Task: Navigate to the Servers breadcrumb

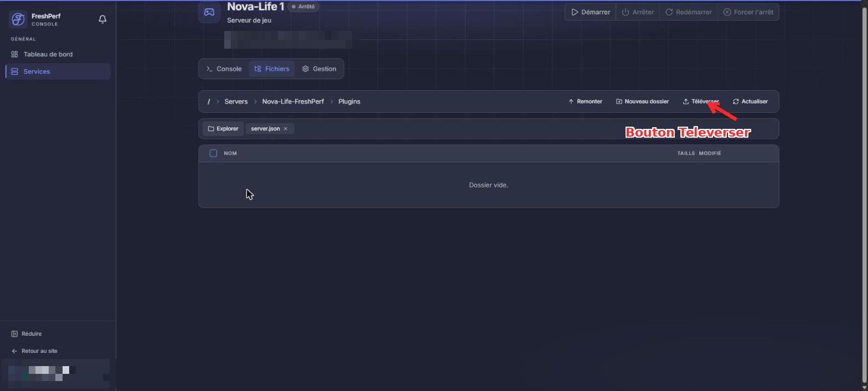Action: tap(236, 102)
